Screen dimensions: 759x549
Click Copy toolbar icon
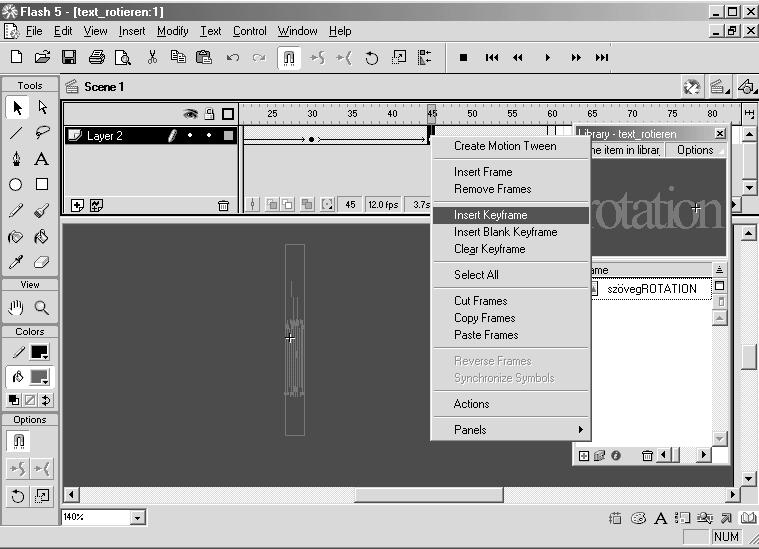178,57
